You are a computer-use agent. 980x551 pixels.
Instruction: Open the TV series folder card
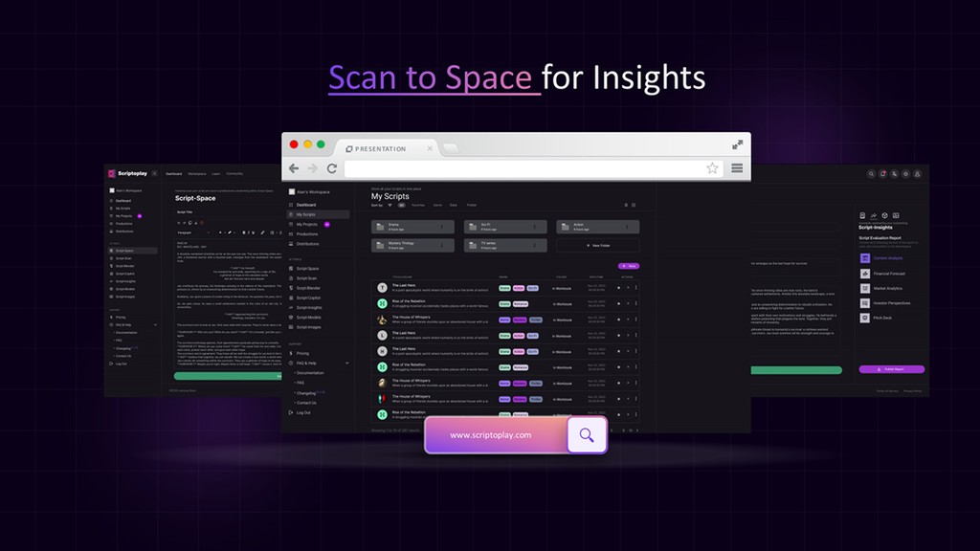pos(505,246)
